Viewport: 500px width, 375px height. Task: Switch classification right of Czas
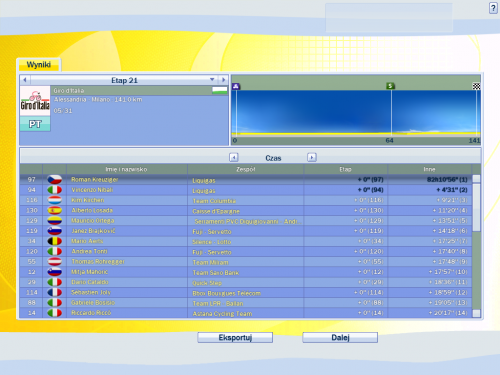point(312,157)
